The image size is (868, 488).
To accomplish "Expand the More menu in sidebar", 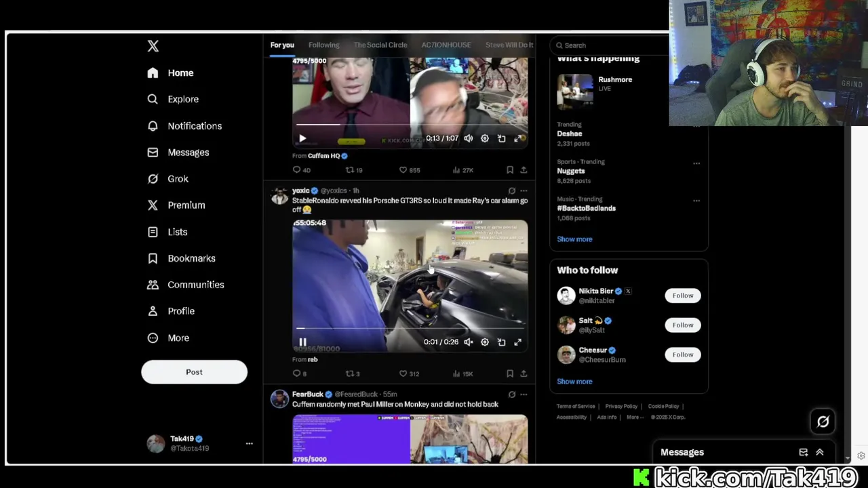I will (x=168, y=338).
